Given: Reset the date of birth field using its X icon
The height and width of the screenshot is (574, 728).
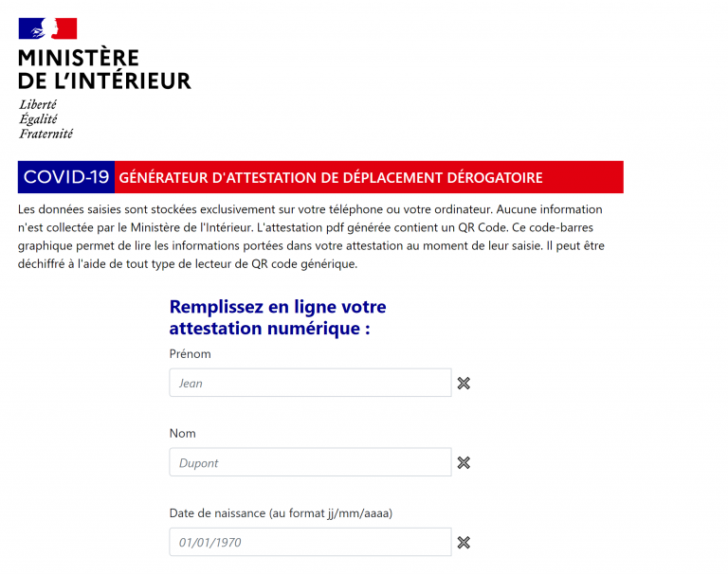Looking at the screenshot, I should tap(464, 542).
